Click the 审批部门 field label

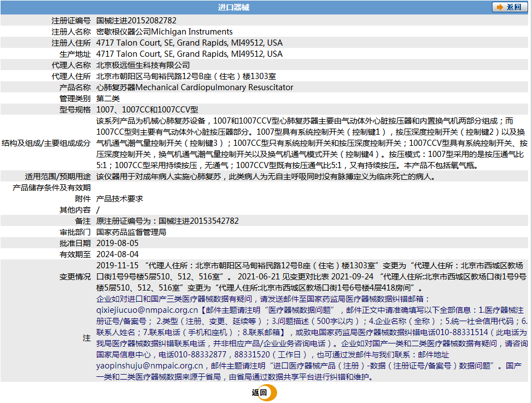click(75, 233)
